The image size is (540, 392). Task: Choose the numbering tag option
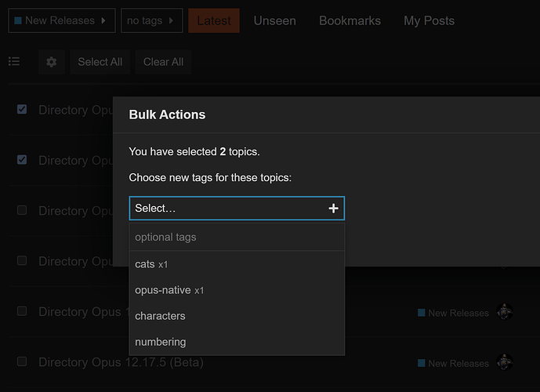[237, 342]
